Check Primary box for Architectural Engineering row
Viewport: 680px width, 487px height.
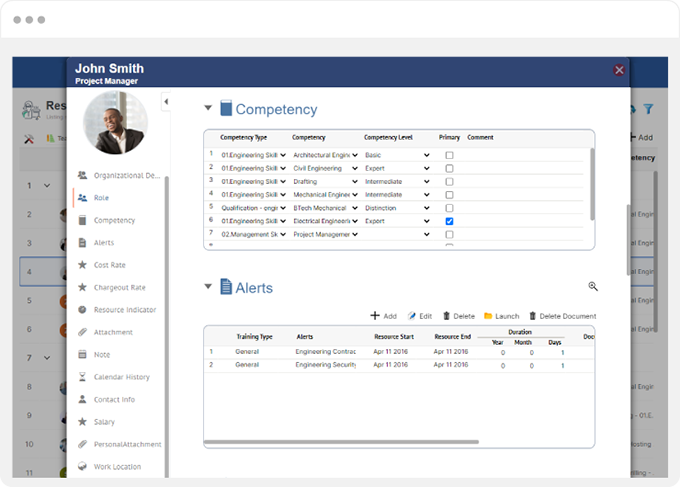pyautogui.click(x=449, y=155)
